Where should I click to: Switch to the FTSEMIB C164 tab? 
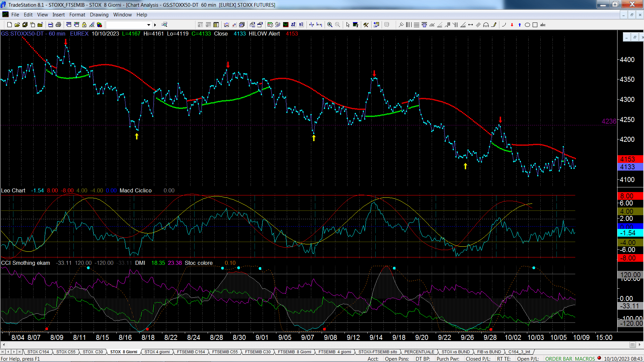(x=191, y=352)
